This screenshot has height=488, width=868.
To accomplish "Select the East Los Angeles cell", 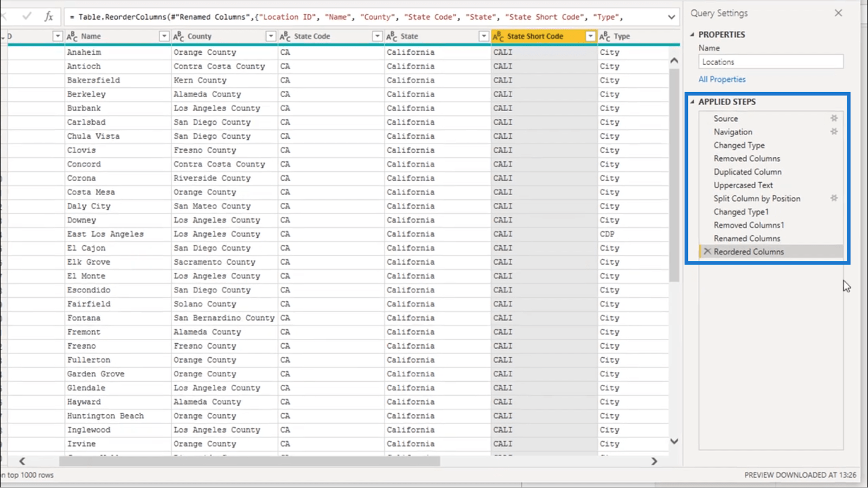I will (117, 234).
